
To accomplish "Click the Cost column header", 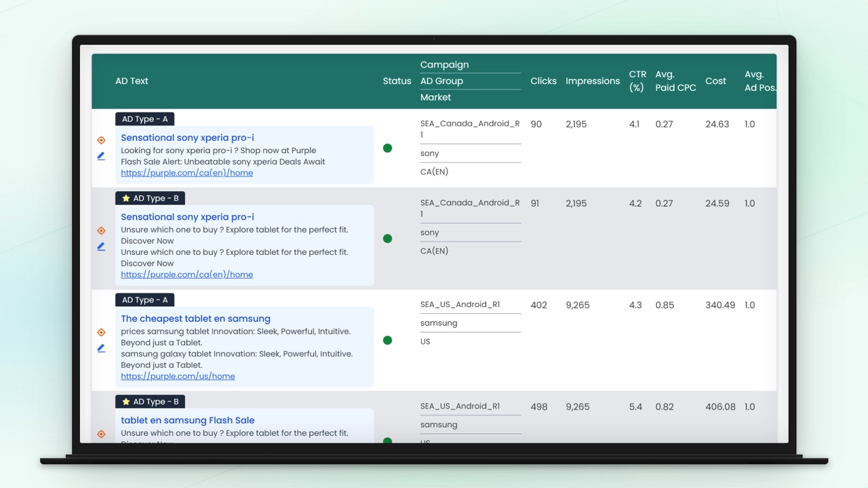I will [x=715, y=81].
